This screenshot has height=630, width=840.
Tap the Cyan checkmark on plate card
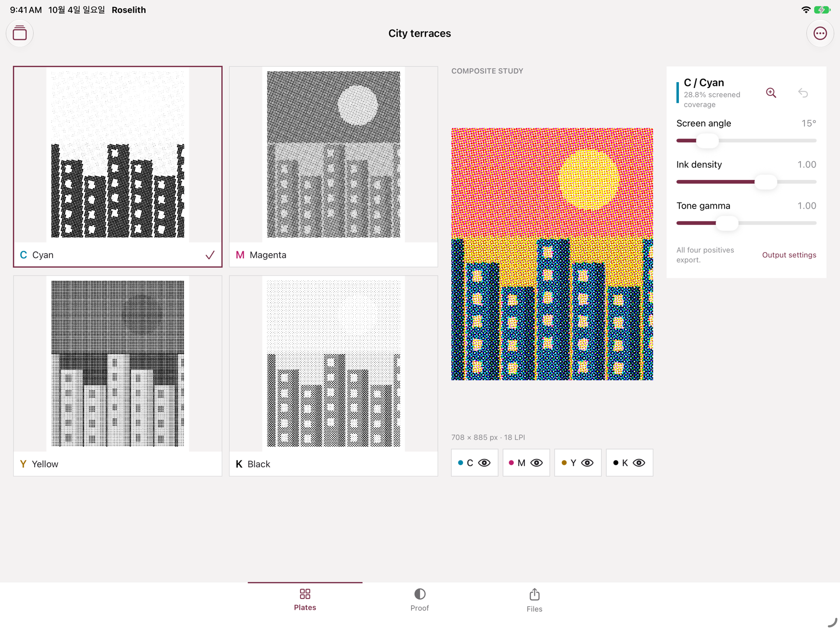point(210,255)
